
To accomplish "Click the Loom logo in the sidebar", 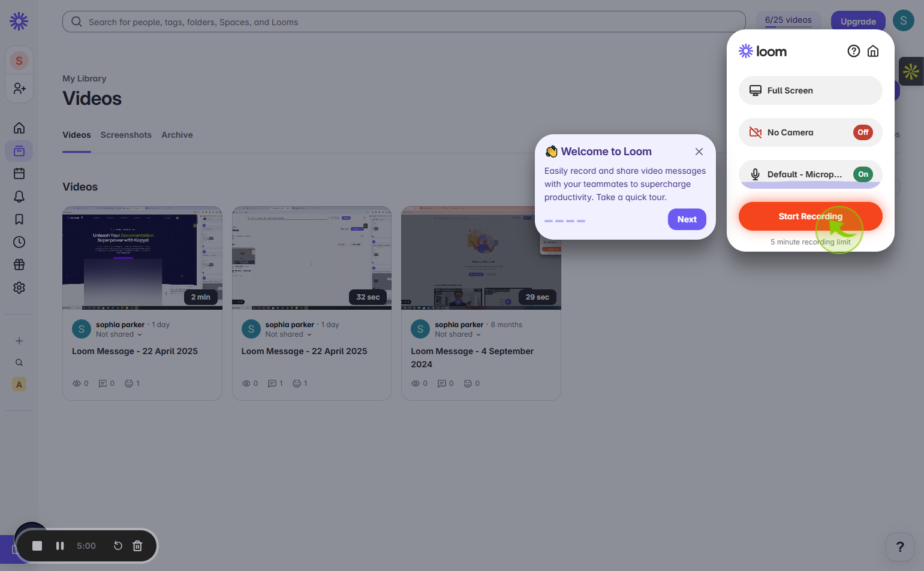I will click(19, 22).
